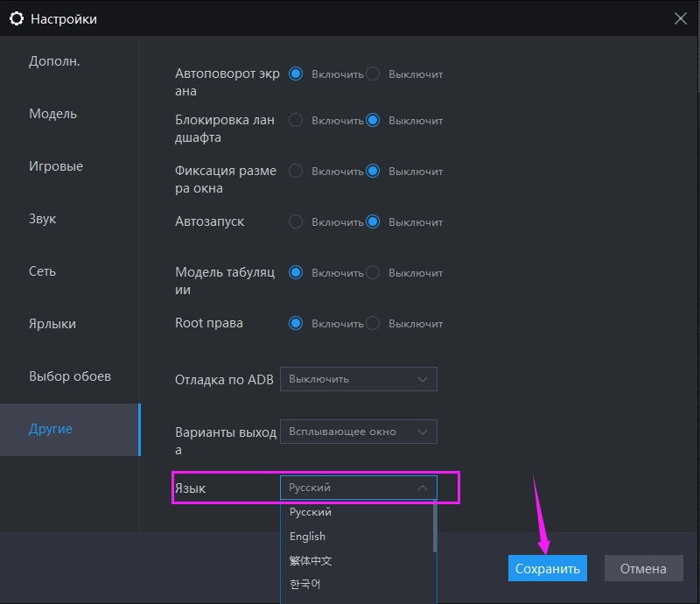Image resolution: width=700 pixels, height=604 pixels.
Task: Go to the Звук settings tab
Action: pyautogui.click(x=43, y=219)
